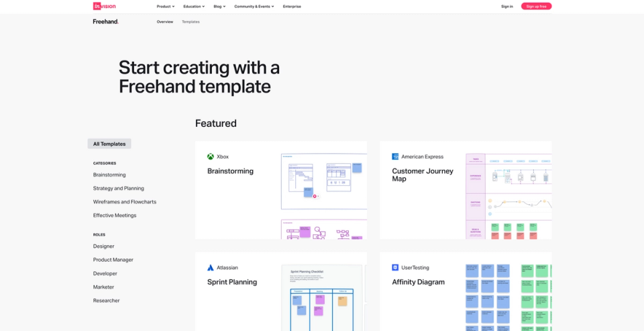Open the Brainstorming template title

click(x=230, y=171)
